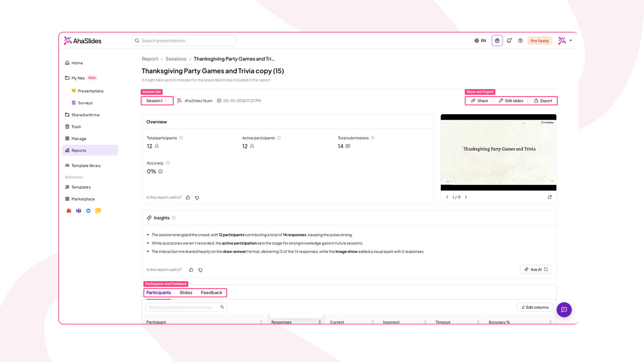The width and height of the screenshot is (644, 362).
Task: Click the Edit slides button
Action: point(511,101)
